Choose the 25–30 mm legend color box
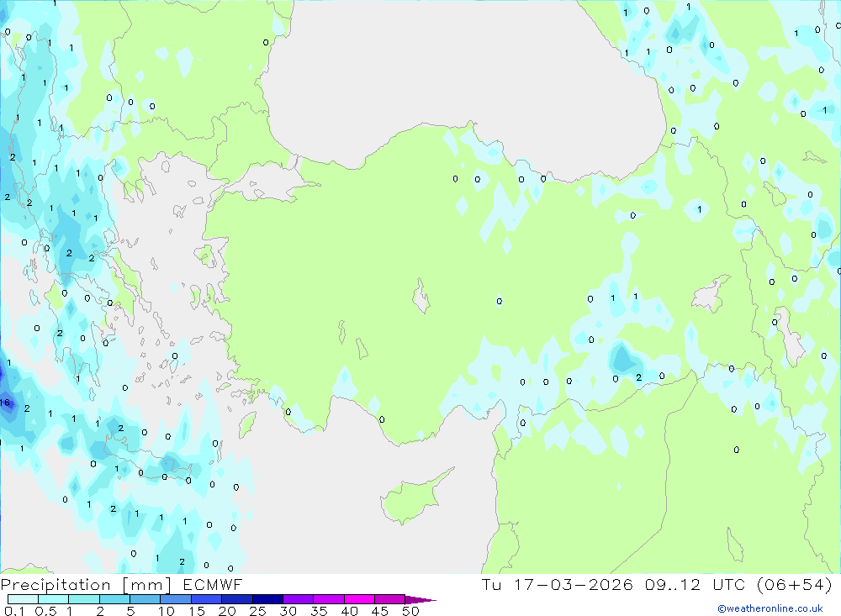Screen dimensions: 841x616 click(x=267, y=599)
